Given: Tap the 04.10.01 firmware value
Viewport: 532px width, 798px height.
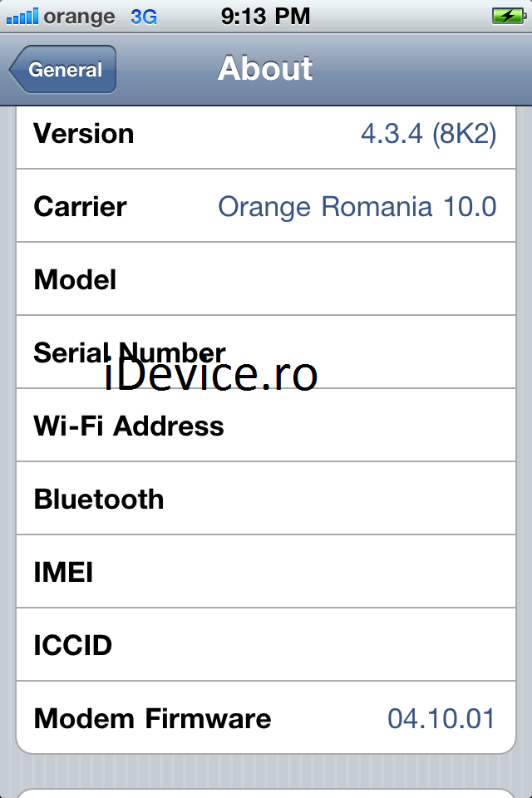Looking at the screenshot, I should point(441,718).
